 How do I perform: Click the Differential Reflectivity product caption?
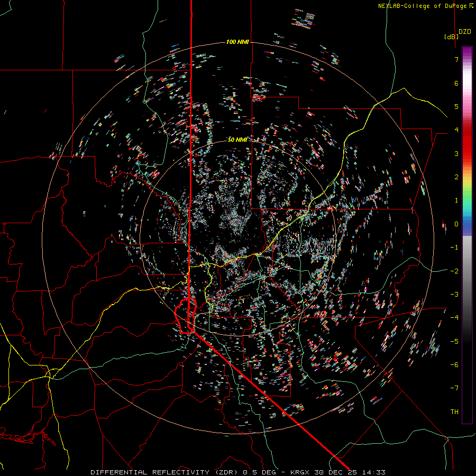(237, 472)
